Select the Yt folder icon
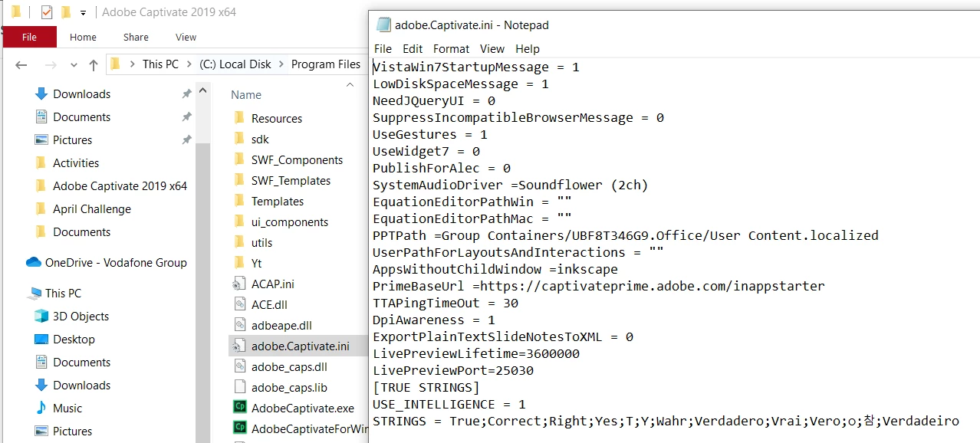980x443 pixels. click(238, 263)
